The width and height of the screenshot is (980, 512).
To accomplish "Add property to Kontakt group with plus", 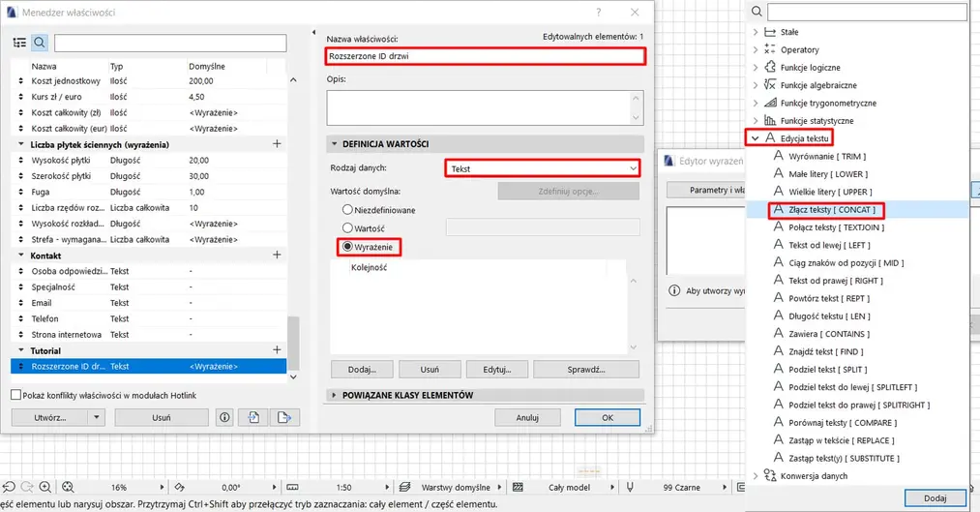I will (x=277, y=256).
